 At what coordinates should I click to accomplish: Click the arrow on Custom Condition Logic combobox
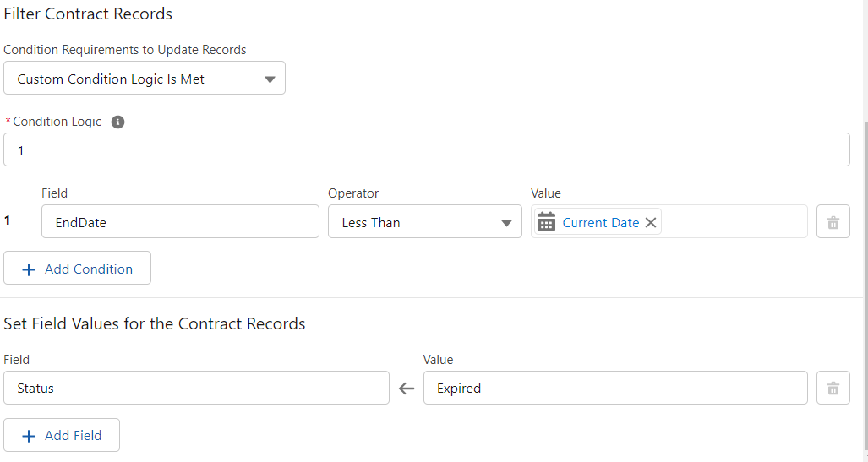click(x=270, y=79)
